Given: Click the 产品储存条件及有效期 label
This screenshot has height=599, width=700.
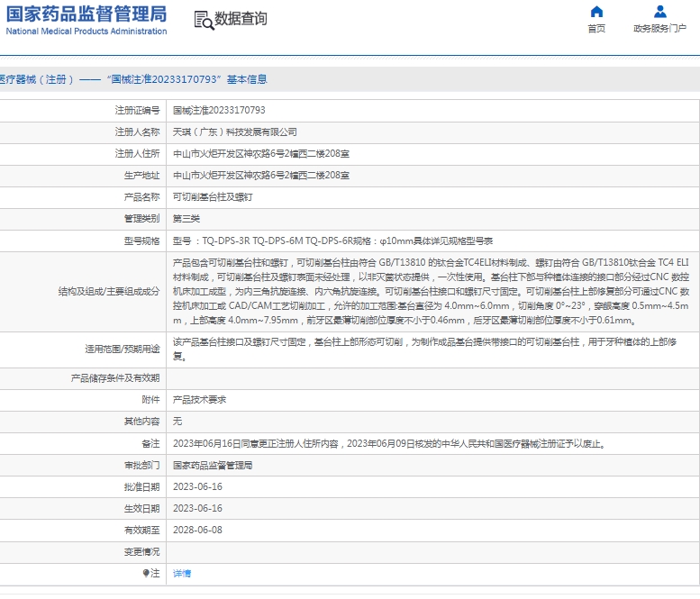Looking at the screenshot, I should (115, 378).
